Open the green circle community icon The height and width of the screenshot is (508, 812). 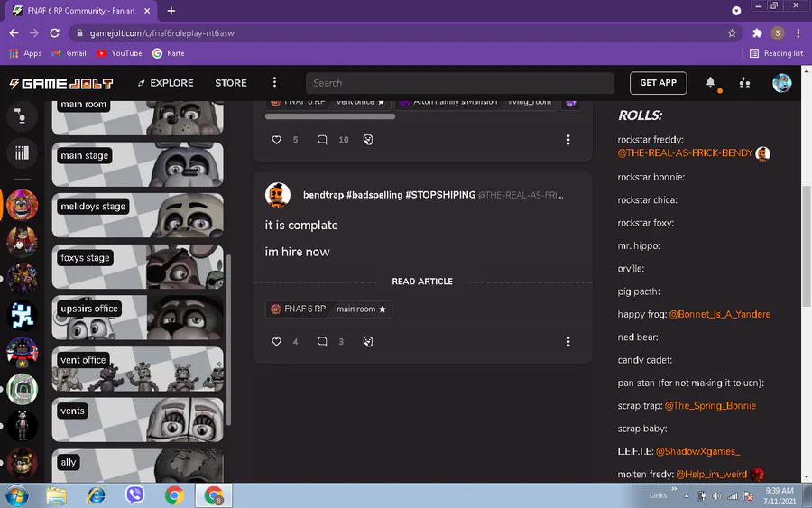click(x=22, y=390)
